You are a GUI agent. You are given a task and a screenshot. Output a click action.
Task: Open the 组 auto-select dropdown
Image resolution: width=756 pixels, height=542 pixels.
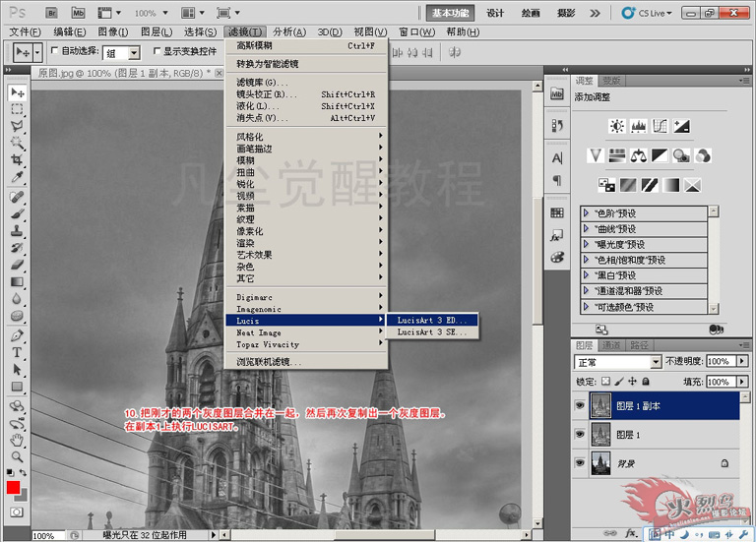tap(135, 52)
